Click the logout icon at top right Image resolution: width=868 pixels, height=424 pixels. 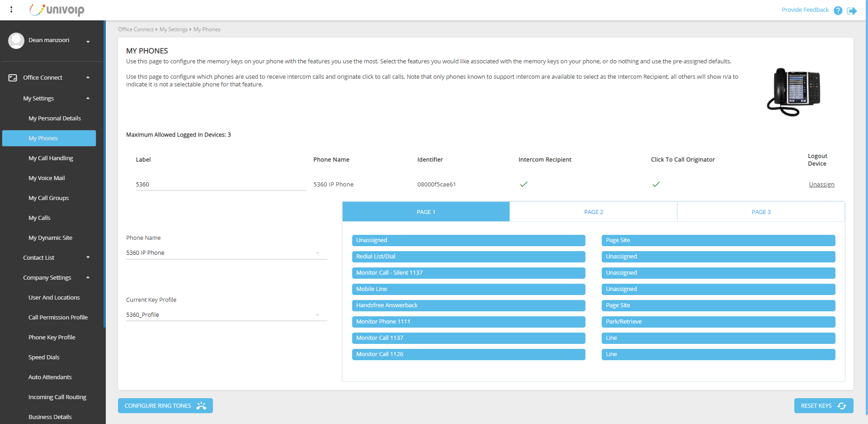click(x=852, y=10)
